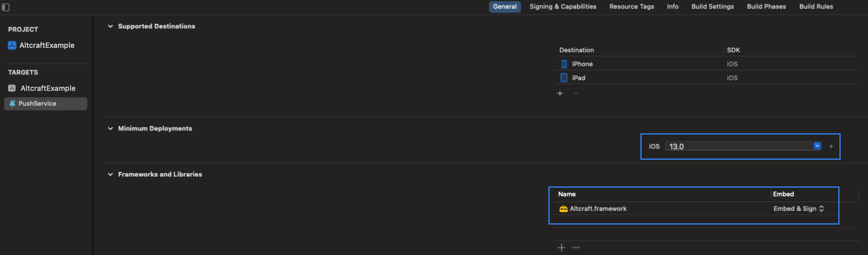Click the iOS 13.0 version field
The height and width of the screenshot is (255, 868).
coord(743,146)
